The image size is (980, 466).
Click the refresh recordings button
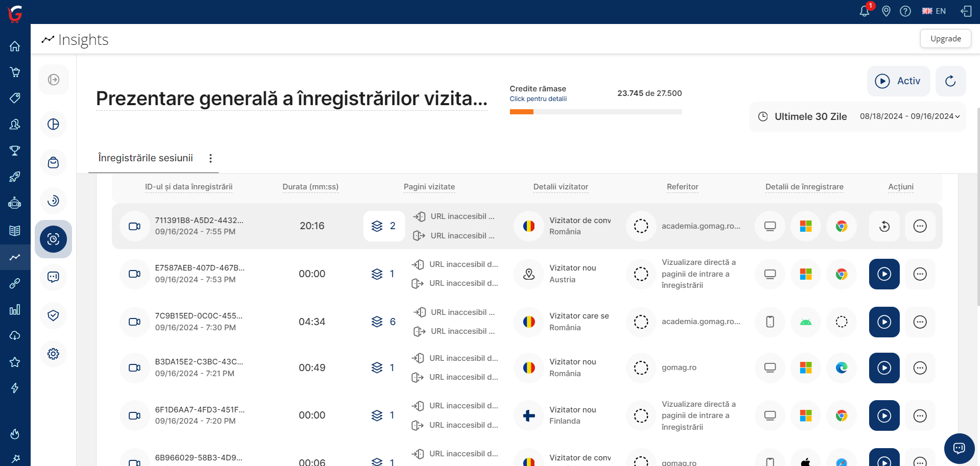coord(950,81)
